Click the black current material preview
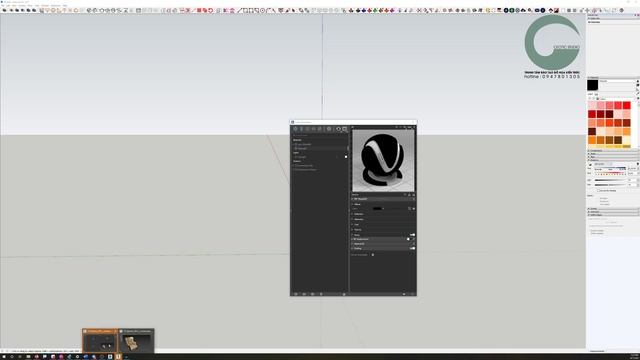Image resolution: width=640 pixels, height=360 pixels. point(593,85)
